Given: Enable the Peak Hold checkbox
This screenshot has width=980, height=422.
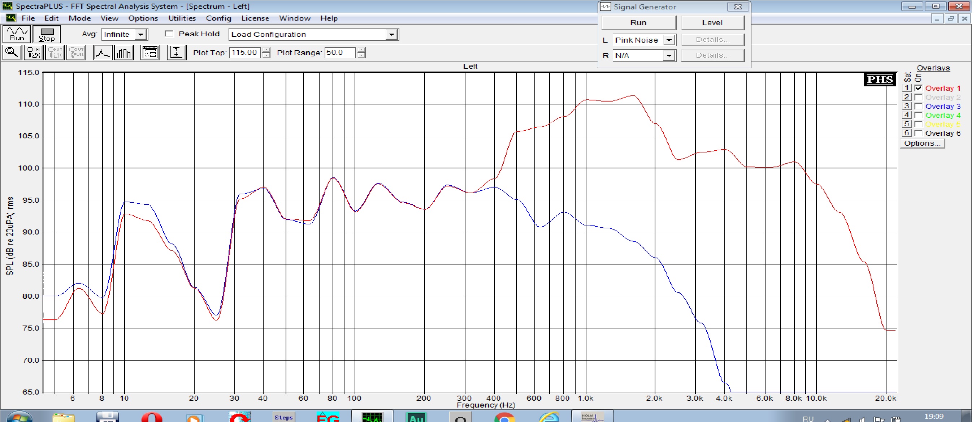Looking at the screenshot, I should pyautogui.click(x=169, y=34).
